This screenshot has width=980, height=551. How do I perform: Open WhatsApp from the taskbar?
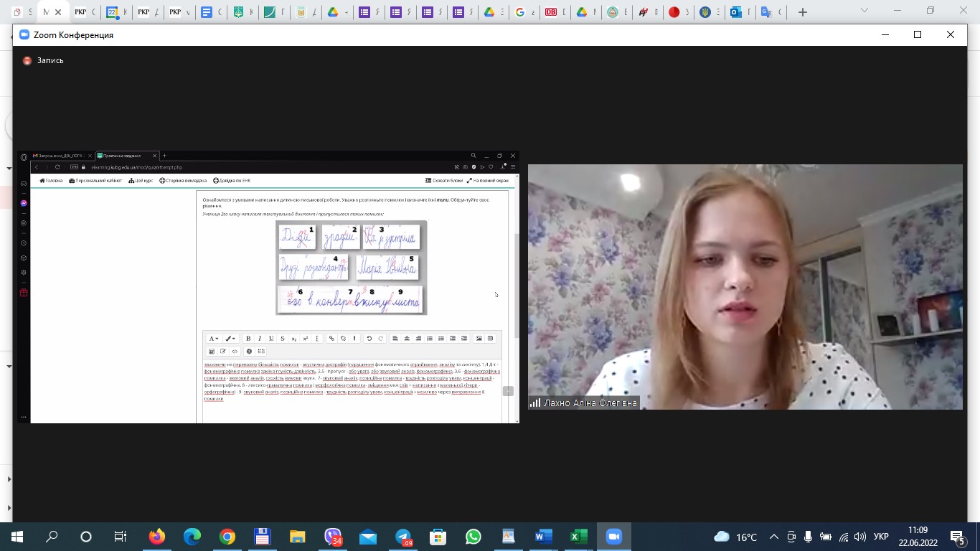tap(473, 537)
